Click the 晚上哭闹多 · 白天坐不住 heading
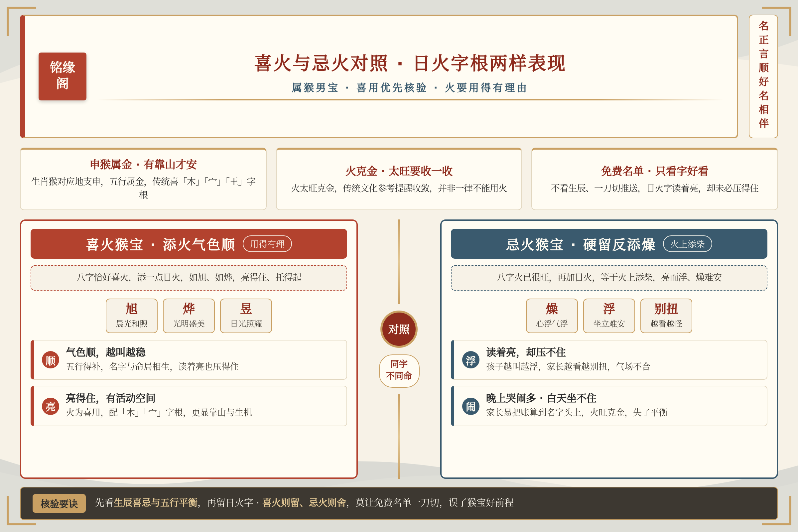 tap(541, 398)
